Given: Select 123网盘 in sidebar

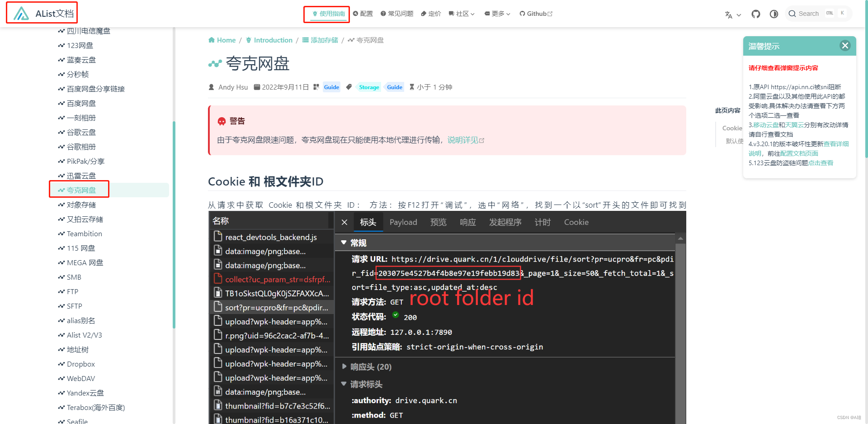Looking at the screenshot, I should [x=76, y=46].
